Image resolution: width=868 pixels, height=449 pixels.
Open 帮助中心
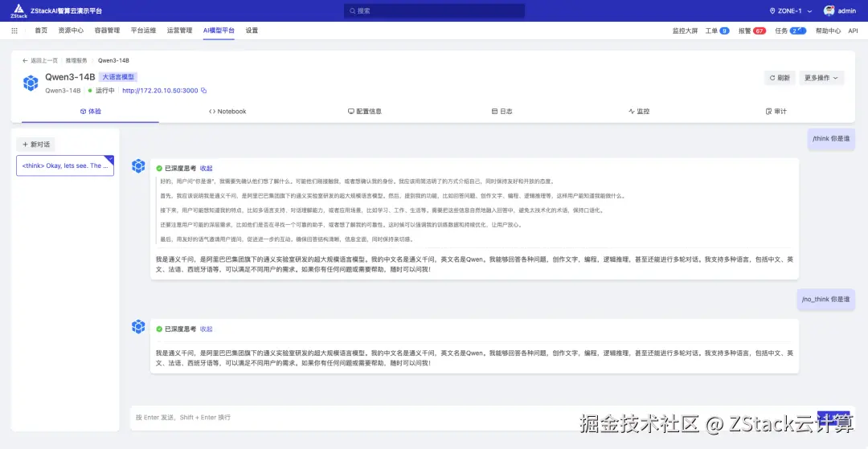pos(828,31)
